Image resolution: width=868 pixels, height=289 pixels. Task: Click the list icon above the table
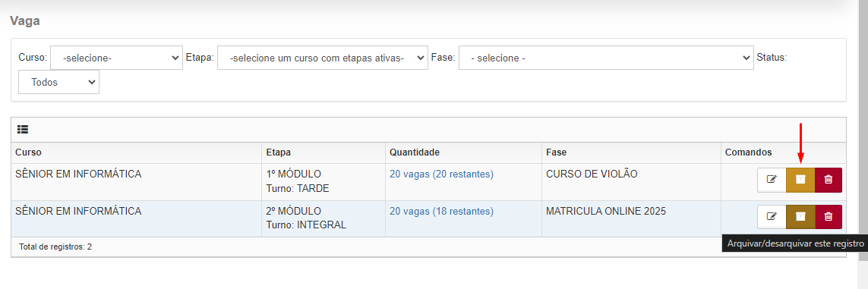tap(23, 130)
